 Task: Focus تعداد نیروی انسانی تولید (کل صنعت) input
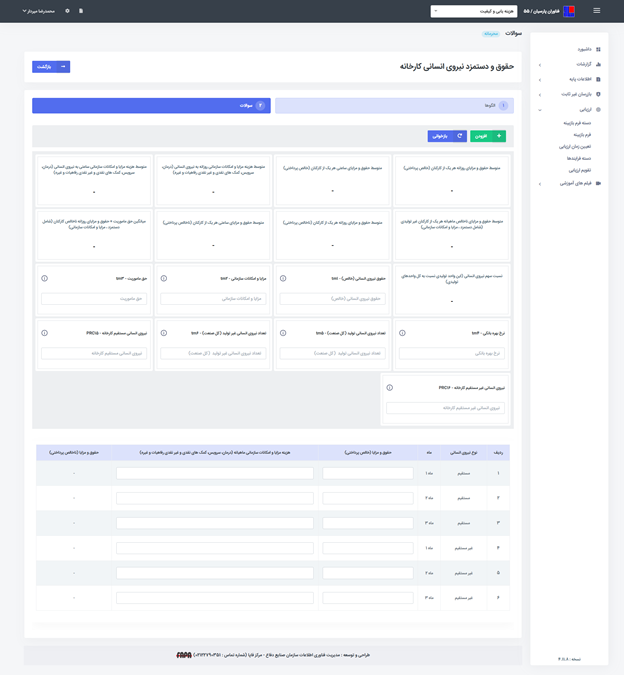point(333,353)
